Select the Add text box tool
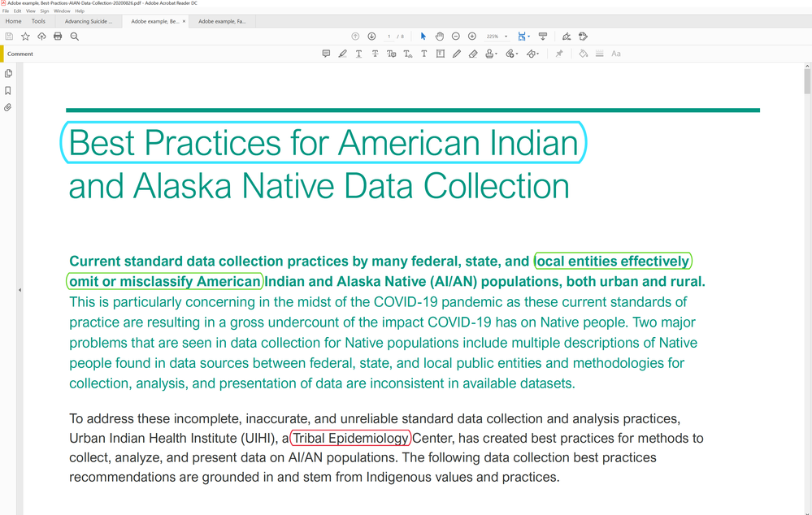Image resolution: width=812 pixels, height=515 pixels. tap(441, 54)
